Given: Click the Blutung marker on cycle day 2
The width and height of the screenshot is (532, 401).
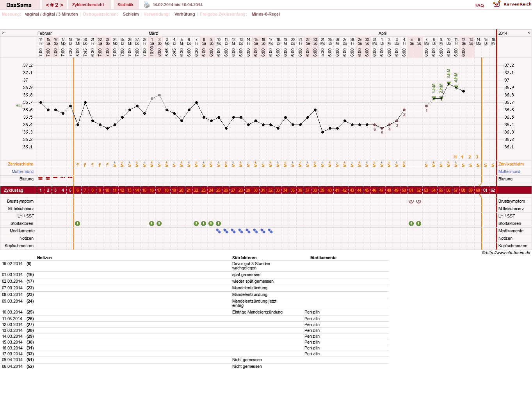Looking at the screenshot, I should (48, 178).
